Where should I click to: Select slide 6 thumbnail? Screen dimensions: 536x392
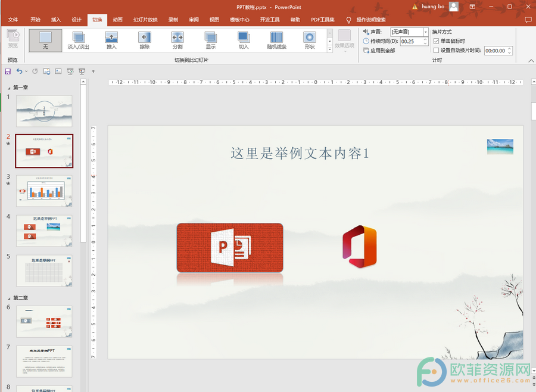click(44, 322)
